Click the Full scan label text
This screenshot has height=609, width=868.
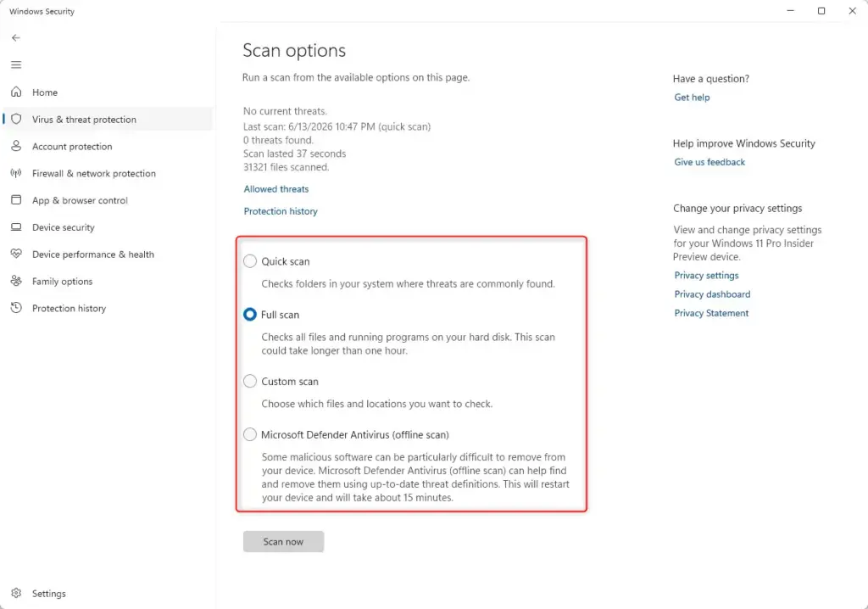(280, 315)
